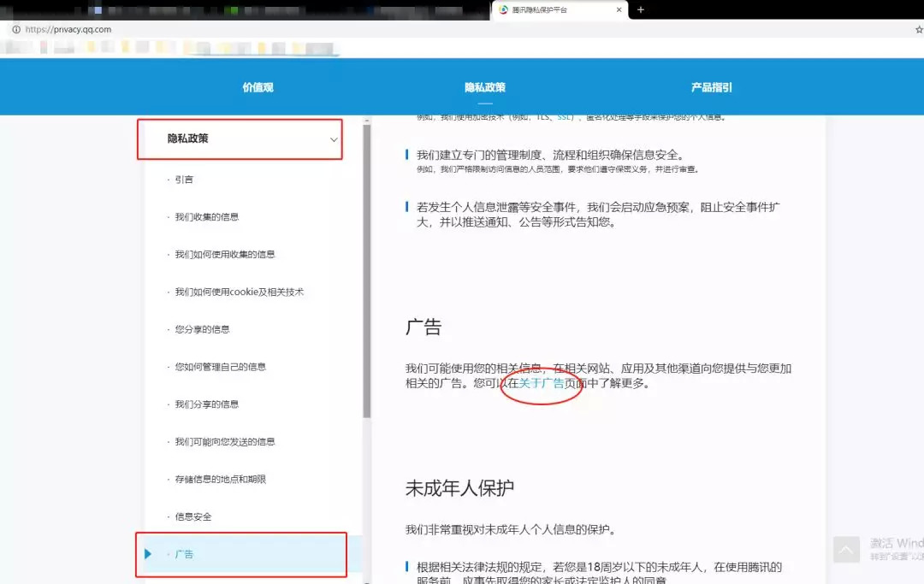
Task: Open the 价值观 navigation tab
Action: click(x=258, y=87)
